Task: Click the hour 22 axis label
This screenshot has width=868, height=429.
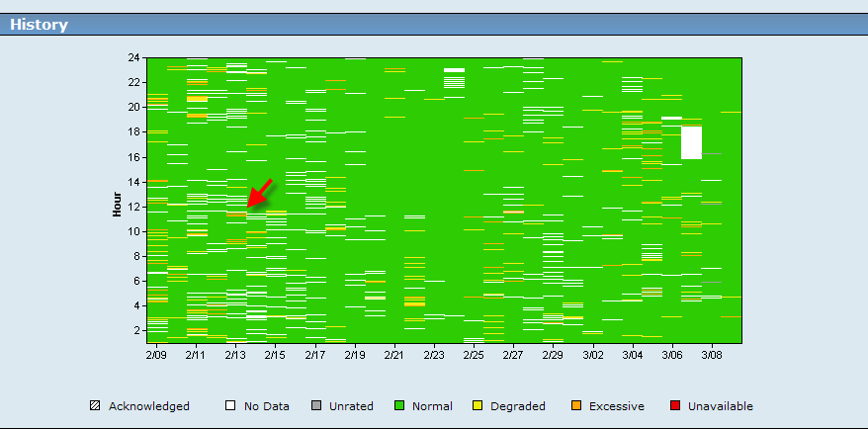Action: click(x=133, y=82)
